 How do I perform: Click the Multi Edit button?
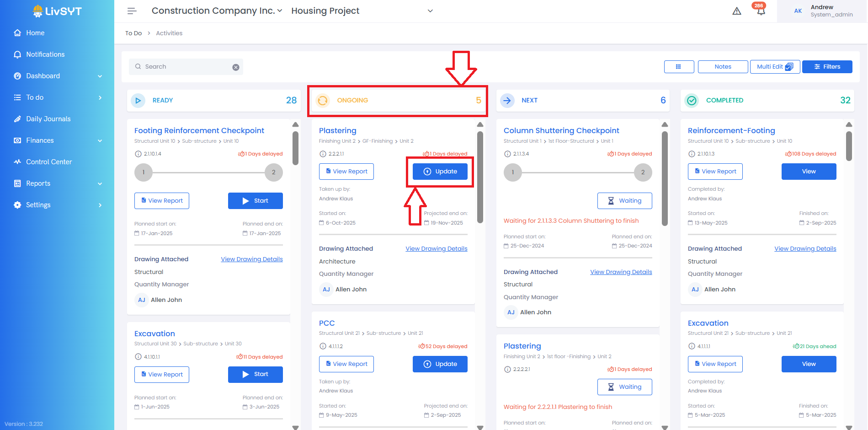point(774,67)
